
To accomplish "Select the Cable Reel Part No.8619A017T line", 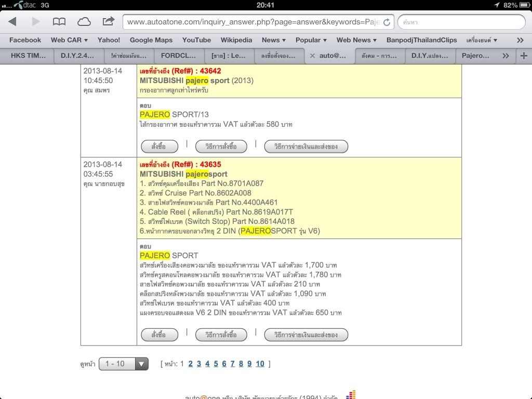I will [216, 212].
